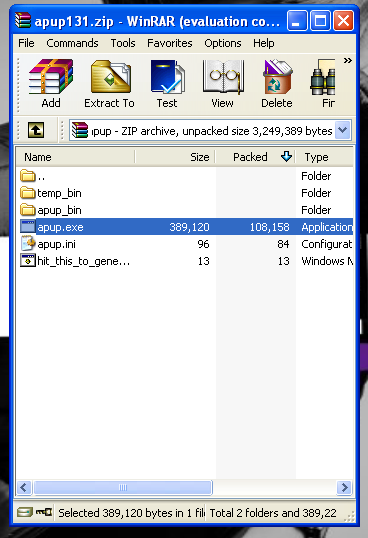Click the WinRAR title bar icon
Screen dimensions: 368x538
pyautogui.click(x=23, y=21)
